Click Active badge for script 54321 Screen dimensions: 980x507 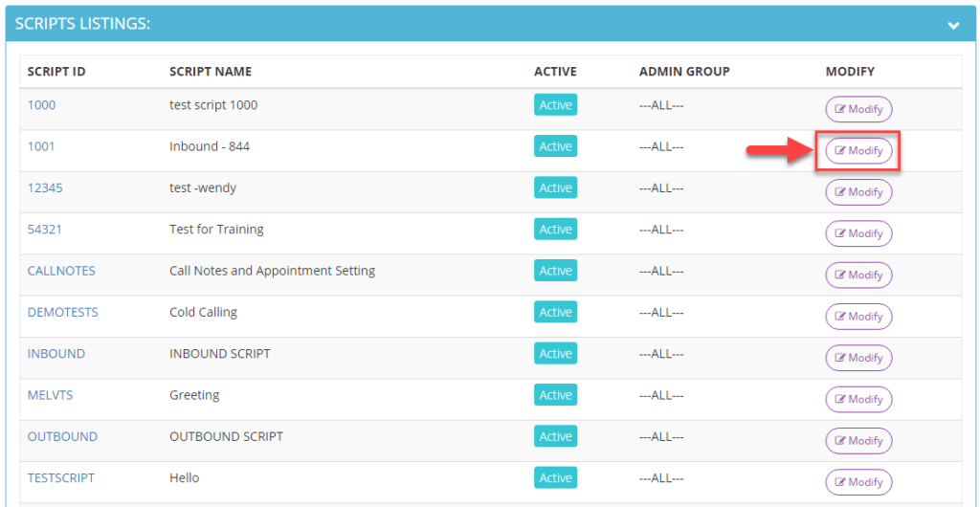556,230
